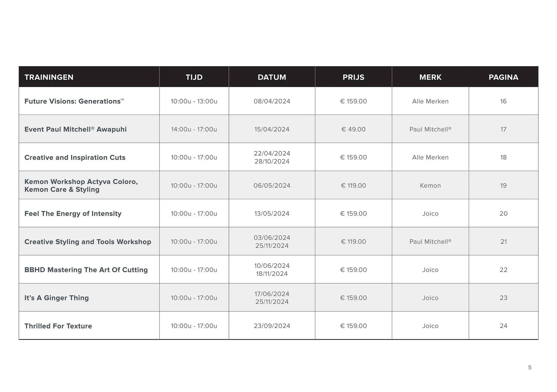Select the PRIJS column header
The height and width of the screenshot is (392, 557).
click(353, 77)
